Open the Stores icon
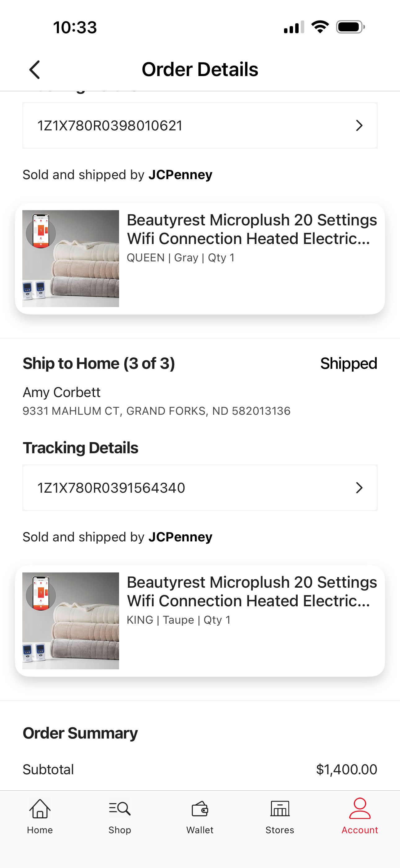The width and height of the screenshot is (400, 868). (280, 808)
